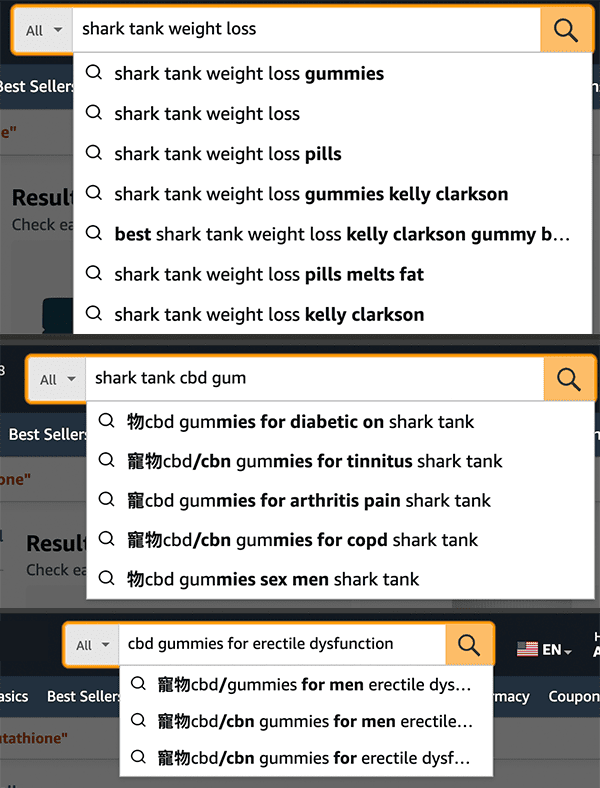Choose suggestion 'shark tank weight loss pills melts fat'
This screenshot has width=600, height=788.
coord(269,274)
